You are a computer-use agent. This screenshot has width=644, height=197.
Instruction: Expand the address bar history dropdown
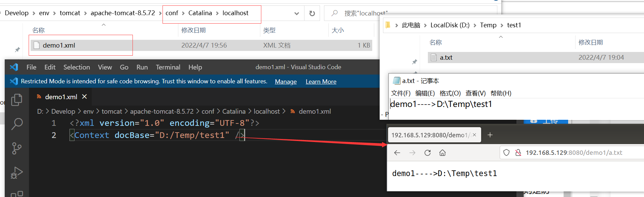point(297,13)
